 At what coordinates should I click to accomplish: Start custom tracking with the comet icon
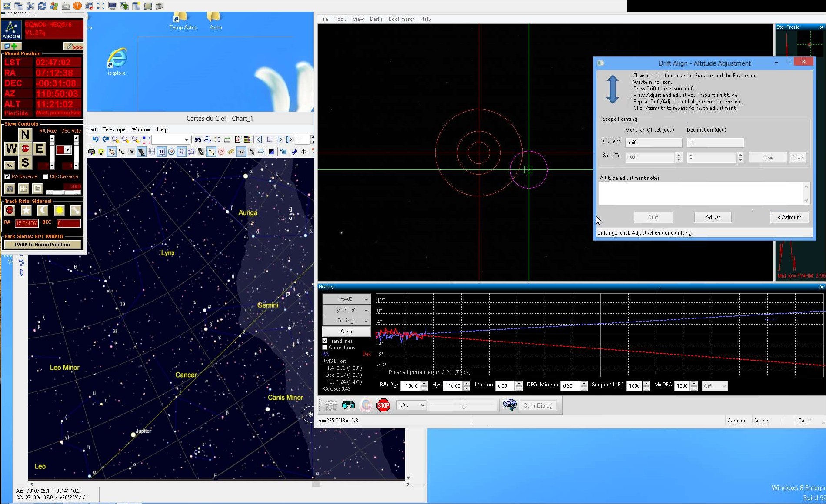click(76, 210)
